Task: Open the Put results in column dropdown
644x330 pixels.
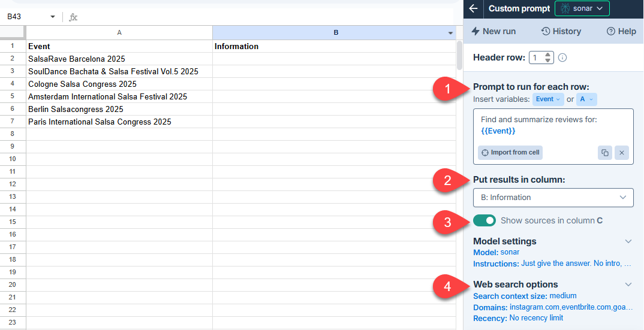Action: coord(553,198)
